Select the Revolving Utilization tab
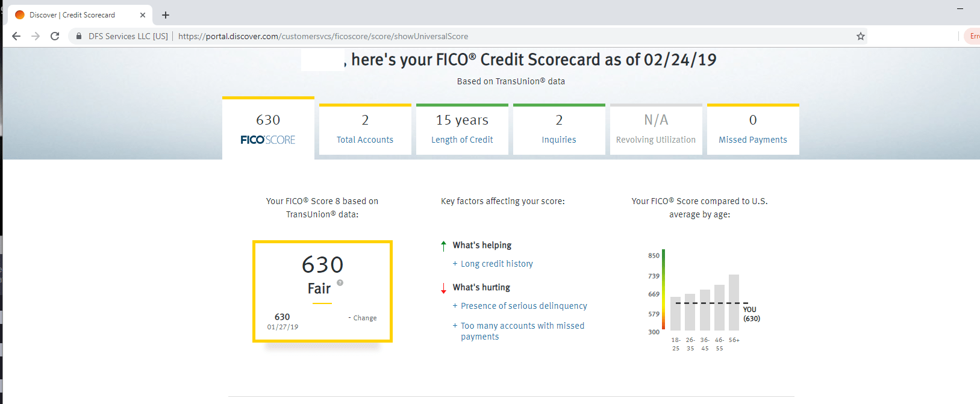 point(656,129)
